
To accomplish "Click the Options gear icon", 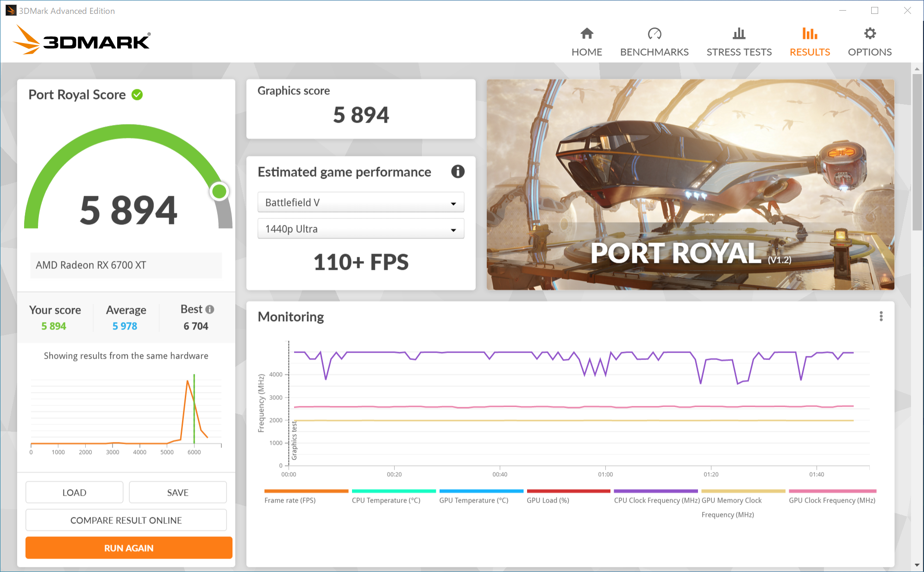I will (869, 34).
